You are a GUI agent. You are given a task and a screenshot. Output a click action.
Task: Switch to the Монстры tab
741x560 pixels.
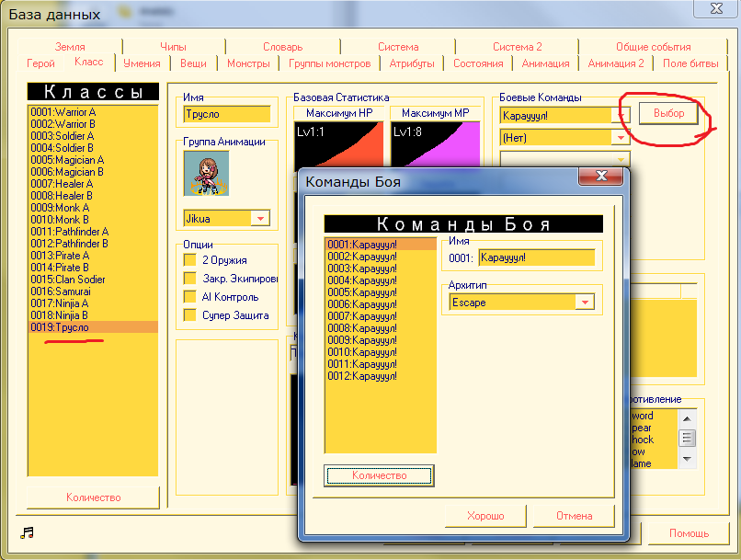pos(248,63)
